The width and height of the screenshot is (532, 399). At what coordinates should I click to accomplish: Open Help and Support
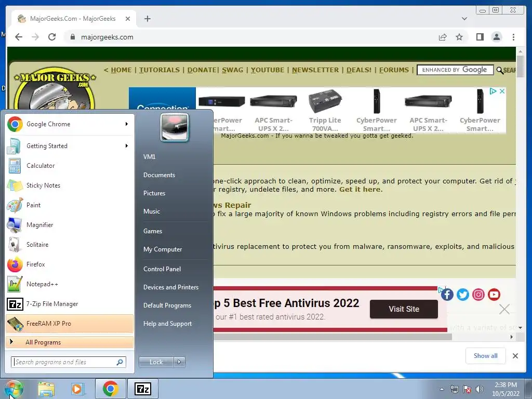(x=168, y=324)
